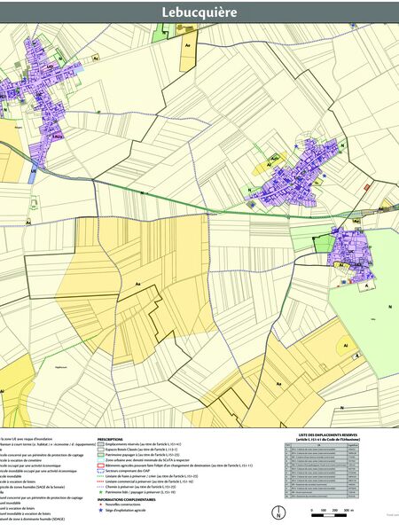The width and height of the screenshot is (399, 532).
Task: Click the blue star Siège d'exploitation agricole symbol
Action: tap(100, 510)
